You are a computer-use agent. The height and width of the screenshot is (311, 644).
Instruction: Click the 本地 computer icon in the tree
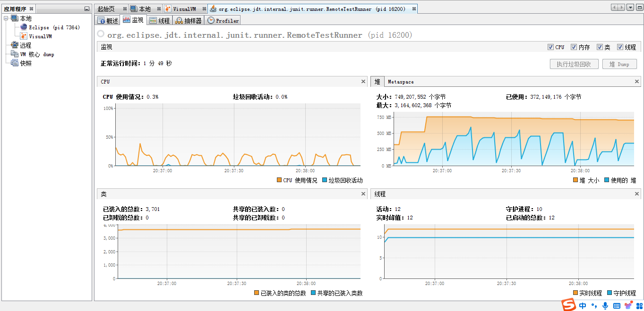pos(14,18)
